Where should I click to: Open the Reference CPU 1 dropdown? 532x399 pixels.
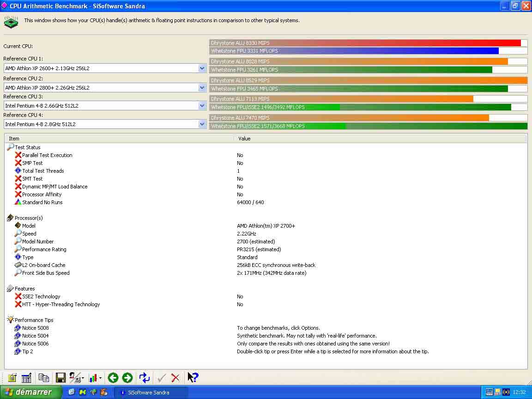pos(202,68)
